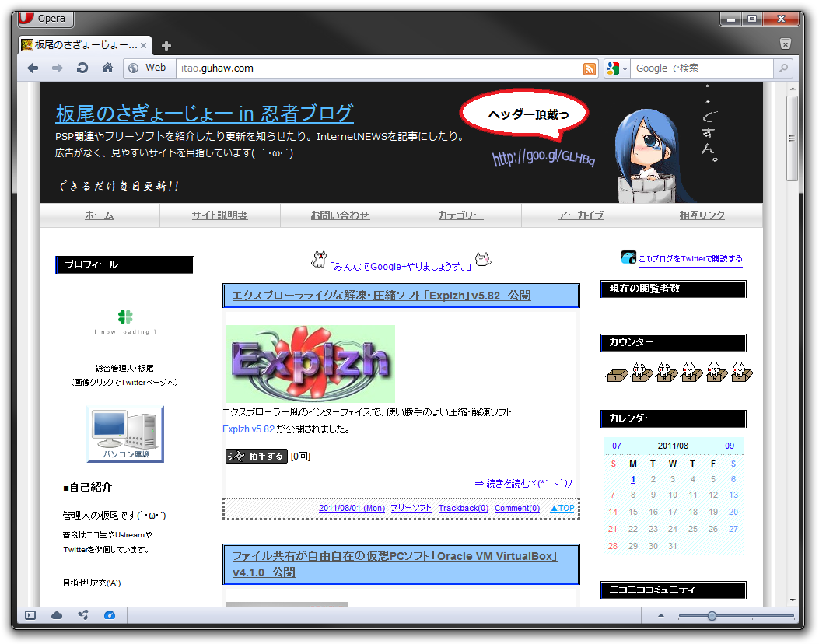Focus the Google search field
This screenshot has width=819, height=644.
click(x=702, y=68)
